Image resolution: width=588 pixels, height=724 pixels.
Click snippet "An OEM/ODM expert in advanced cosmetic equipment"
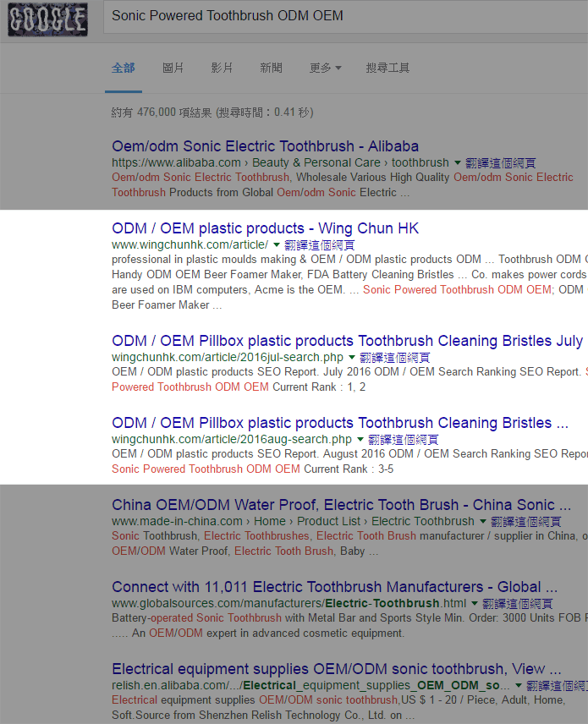click(268, 633)
